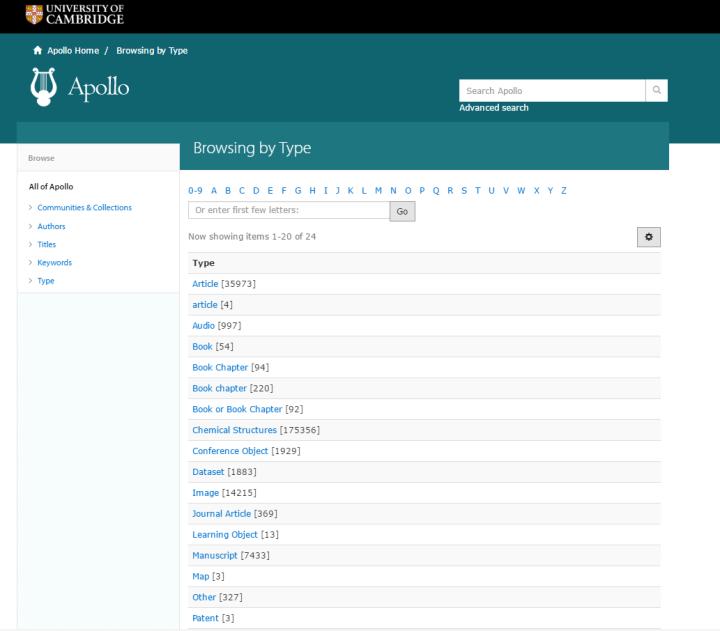Focus the Search Apollo input field

point(551,91)
